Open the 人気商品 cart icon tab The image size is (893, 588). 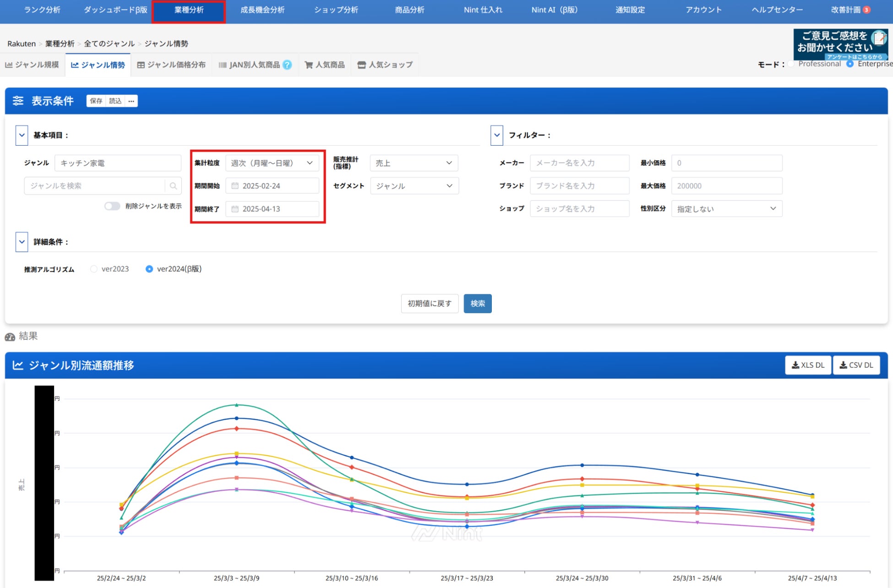coord(325,65)
